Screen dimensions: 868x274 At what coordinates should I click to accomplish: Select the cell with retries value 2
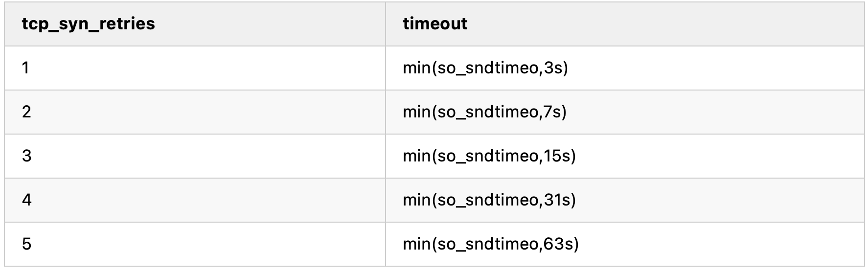195,112
